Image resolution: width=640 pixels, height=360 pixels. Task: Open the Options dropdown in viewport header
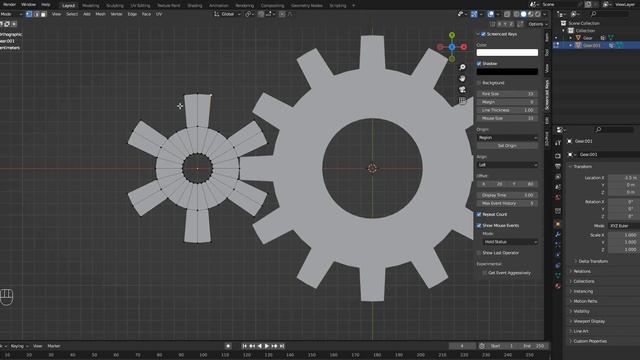tap(538, 24)
